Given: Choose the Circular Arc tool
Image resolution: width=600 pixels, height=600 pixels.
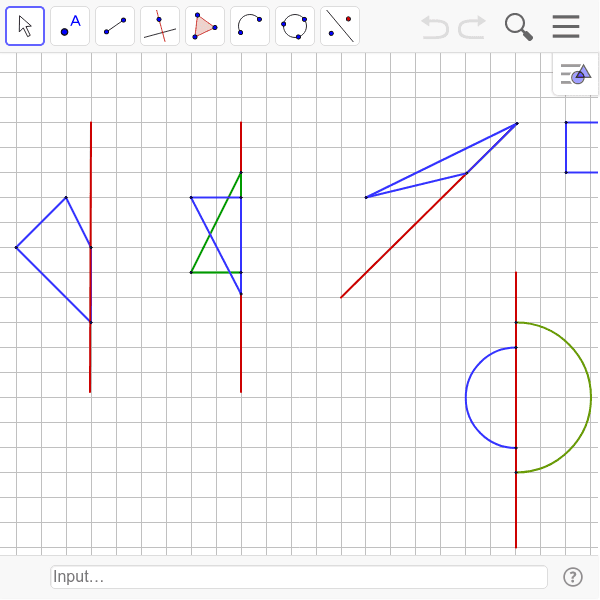Looking at the screenshot, I should pyautogui.click(x=250, y=26).
